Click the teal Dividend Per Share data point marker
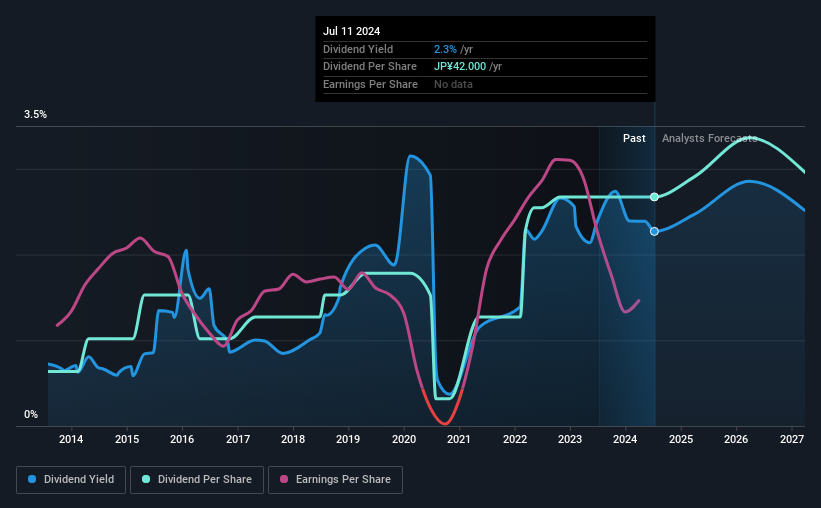This screenshot has height=508, width=821. pos(654,197)
